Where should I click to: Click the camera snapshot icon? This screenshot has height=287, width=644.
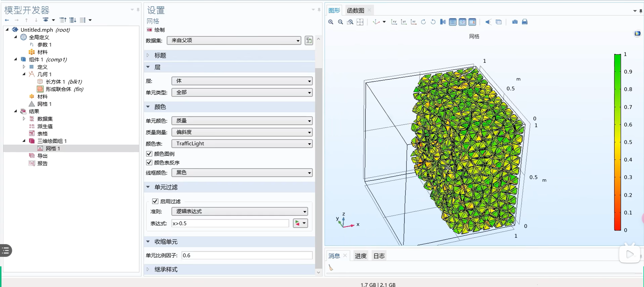[x=515, y=22]
